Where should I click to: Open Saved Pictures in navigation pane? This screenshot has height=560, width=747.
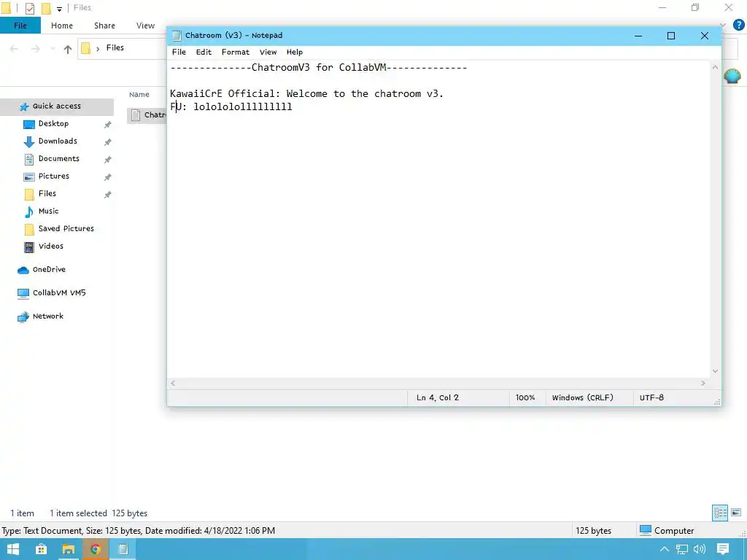tap(66, 228)
